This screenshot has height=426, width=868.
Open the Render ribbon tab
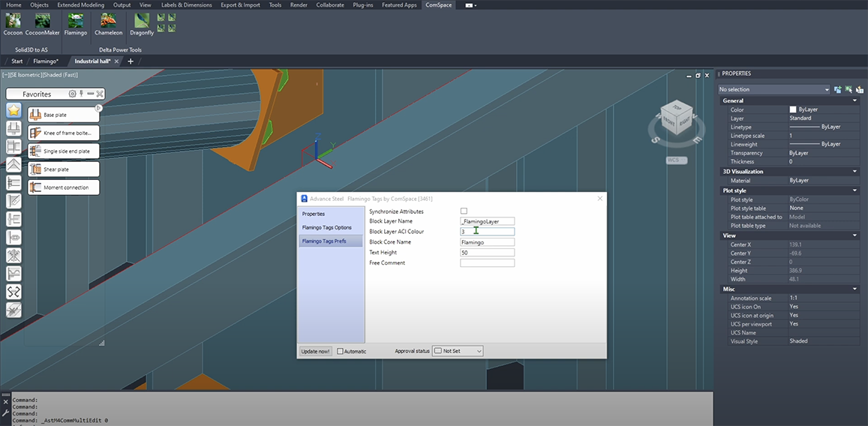[x=299, y=5]
